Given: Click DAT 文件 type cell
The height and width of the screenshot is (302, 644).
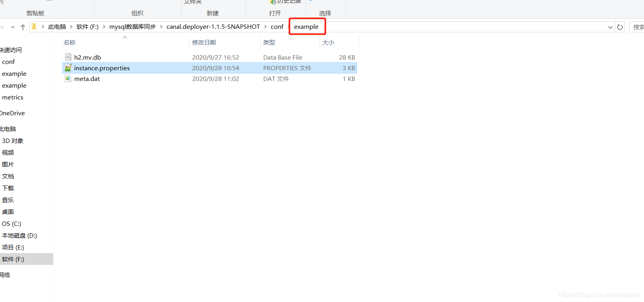Looking at the screenshot, I should (276, 79).
